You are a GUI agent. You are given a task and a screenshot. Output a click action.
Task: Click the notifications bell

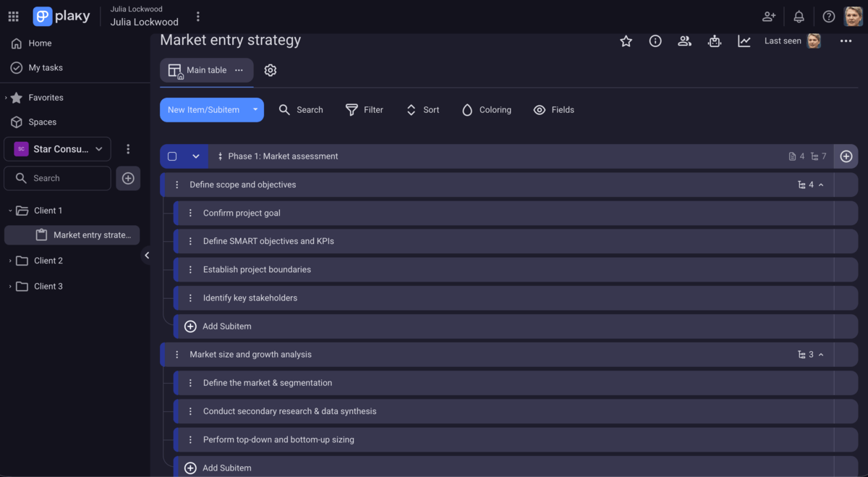coord(797,16)
